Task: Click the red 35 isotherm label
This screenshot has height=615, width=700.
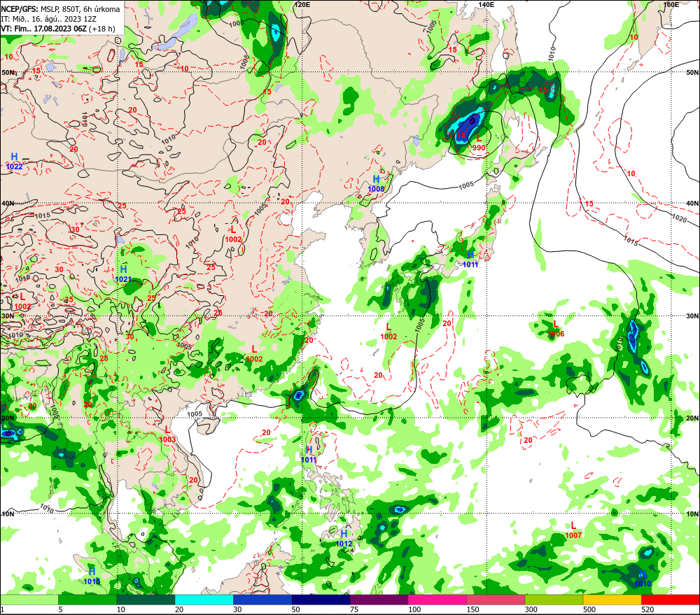Action: (69, 299)
